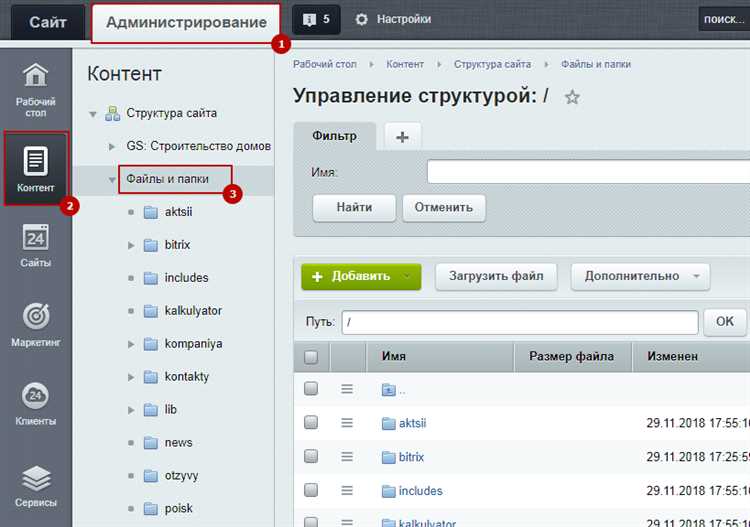Click the Найти button
The image size is (750, 527).
click(354, 208)
